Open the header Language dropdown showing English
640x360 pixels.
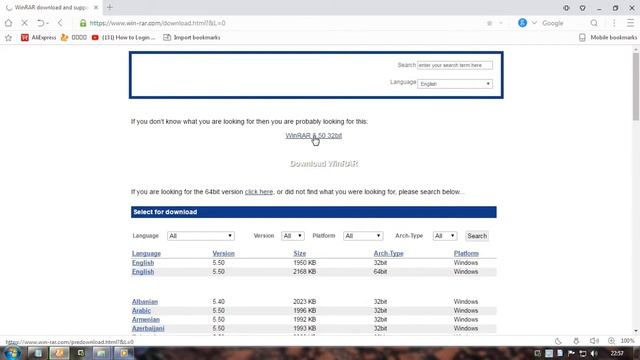[x=455, y=84]
